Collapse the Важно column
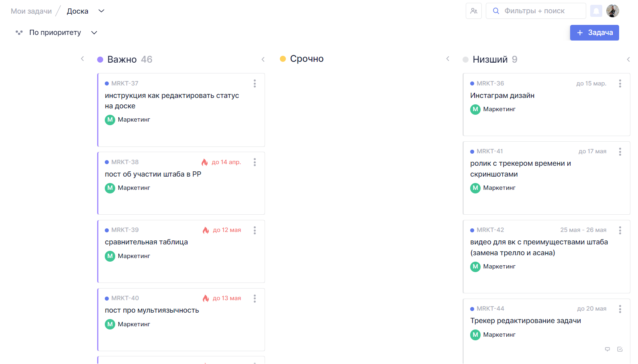638x364 pixels. 263,59
